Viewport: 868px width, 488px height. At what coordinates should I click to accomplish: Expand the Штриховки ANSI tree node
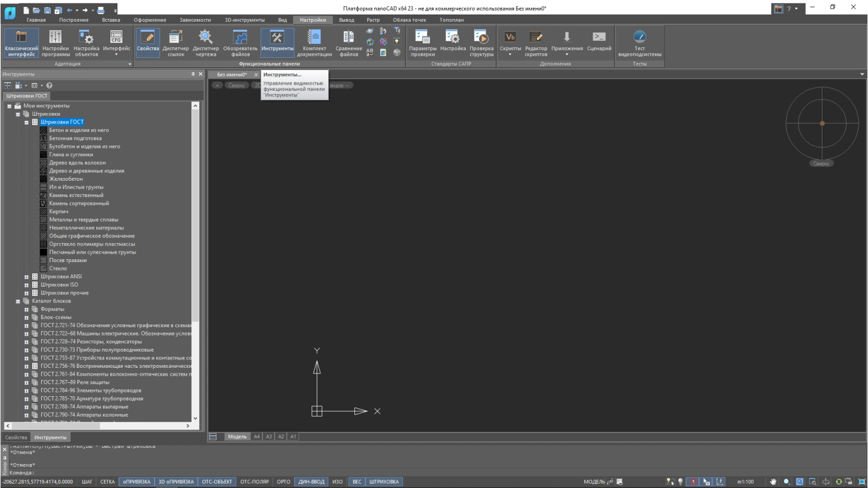click(26, 277)
